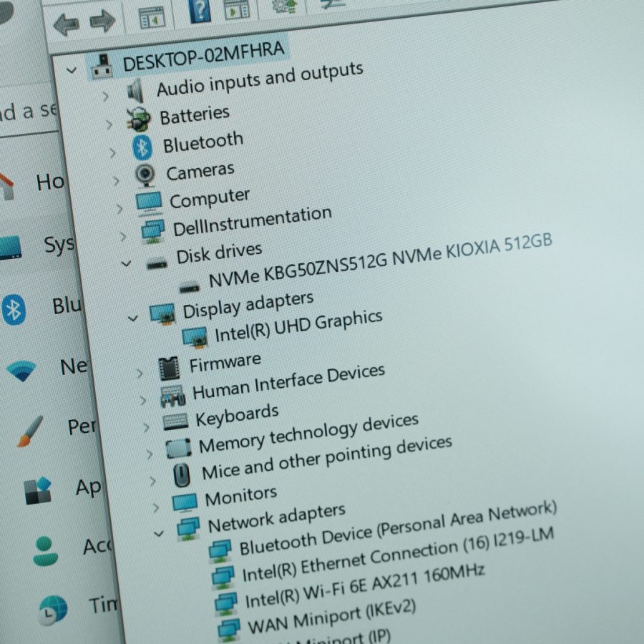Image resolution: width=644 pixels, height=644 pixels.
Task: Select the "Network adapters" label
Action: pyautogui.click(x=277, y=519)
